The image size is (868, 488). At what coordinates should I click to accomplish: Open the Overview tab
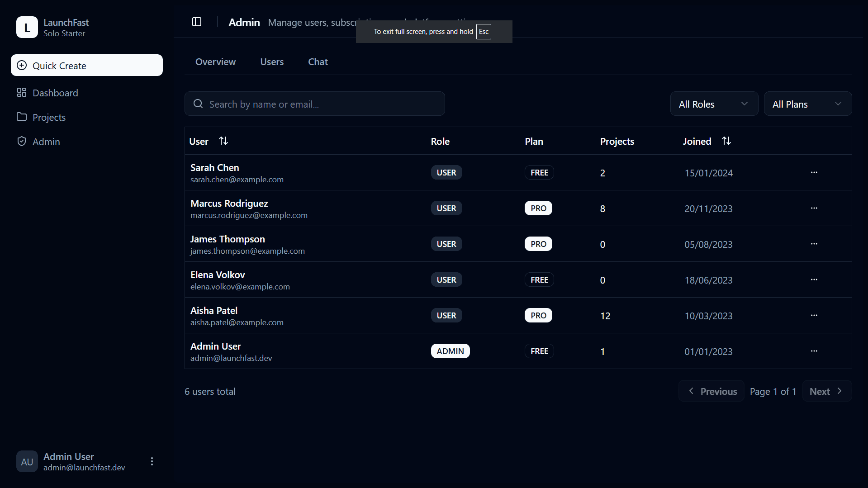point(215,62)
